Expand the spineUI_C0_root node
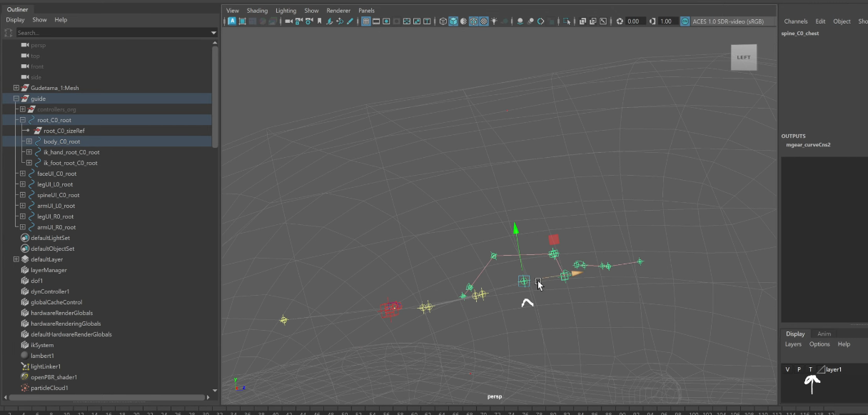The height and width of the screenshot is (415, 868). coord(23,195)
